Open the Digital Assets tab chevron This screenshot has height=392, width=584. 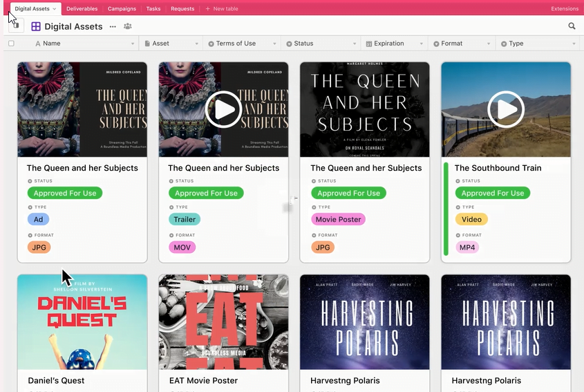pyautogui.click(x=55, y=9)
